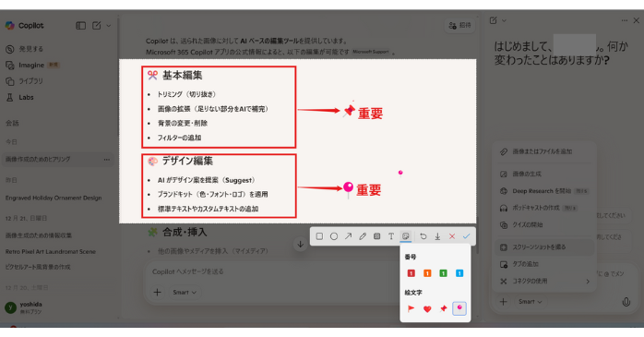Pick the orange number 1 stamp
Image resolution: width=644 pixels, height=337 pixels.
click(427, 273)
